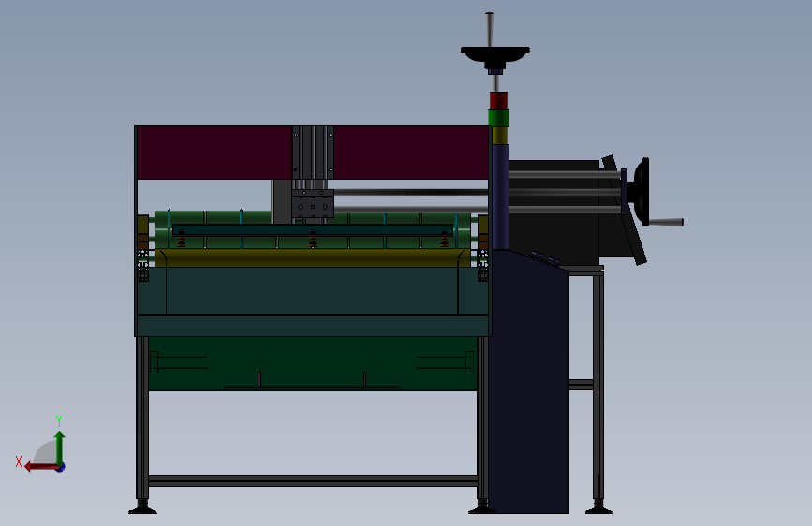Select the bottom horizontal frame crossbar
The height and width of the screenshot is (526, 812).
[313, 481]
